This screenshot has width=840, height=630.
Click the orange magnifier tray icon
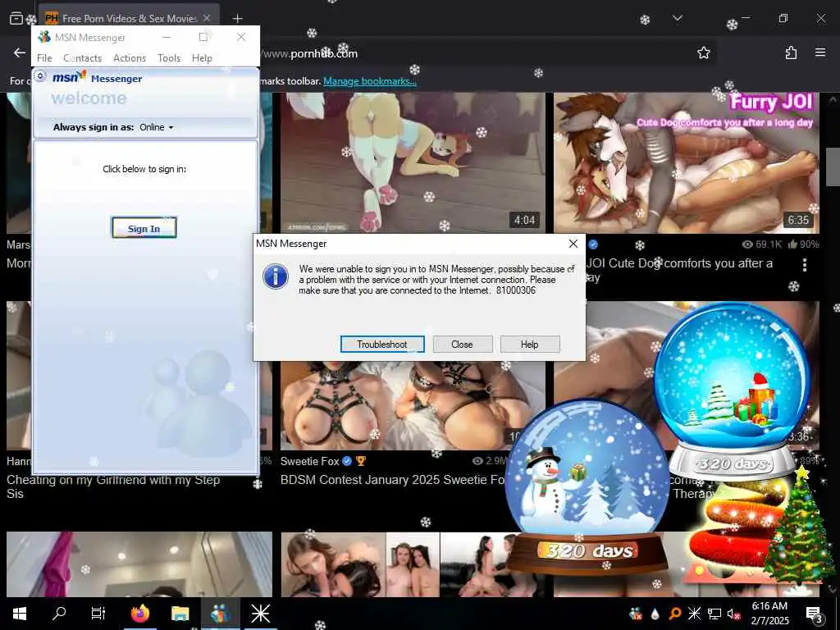675,614
